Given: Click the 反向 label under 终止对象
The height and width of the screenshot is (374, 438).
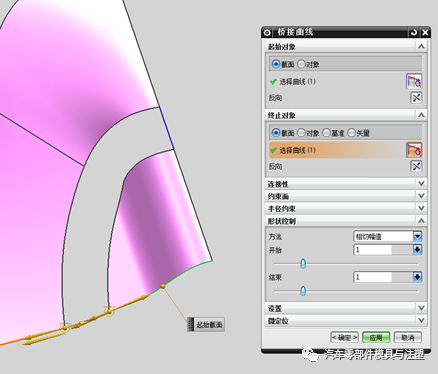Looking at the screenshot, I should click(x=275, y=166).
